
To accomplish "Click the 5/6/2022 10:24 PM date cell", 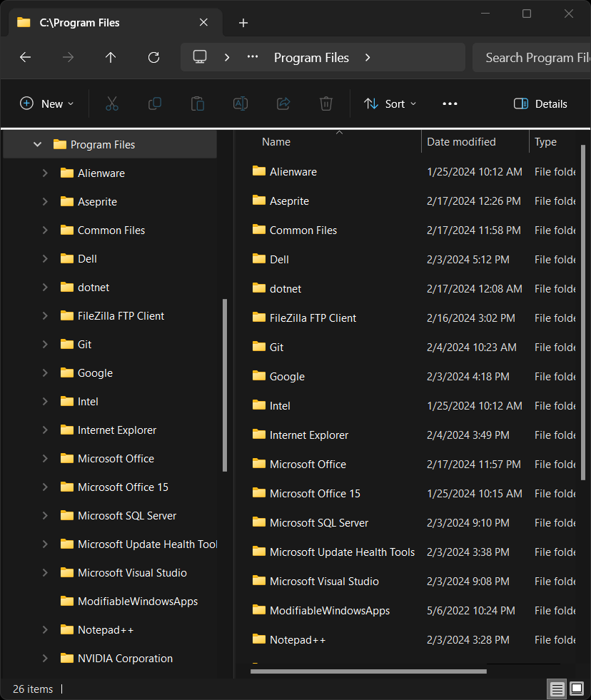I will click(x=471, y=610).
